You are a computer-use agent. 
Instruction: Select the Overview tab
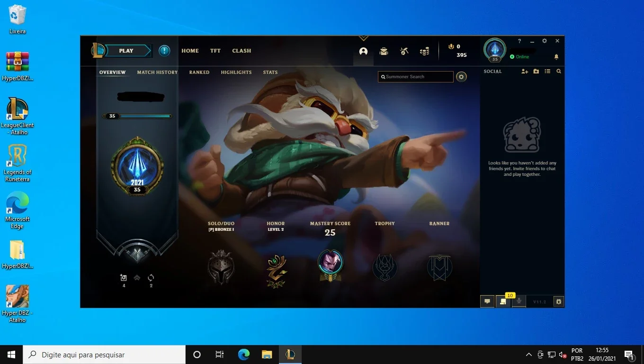(112, 73)
